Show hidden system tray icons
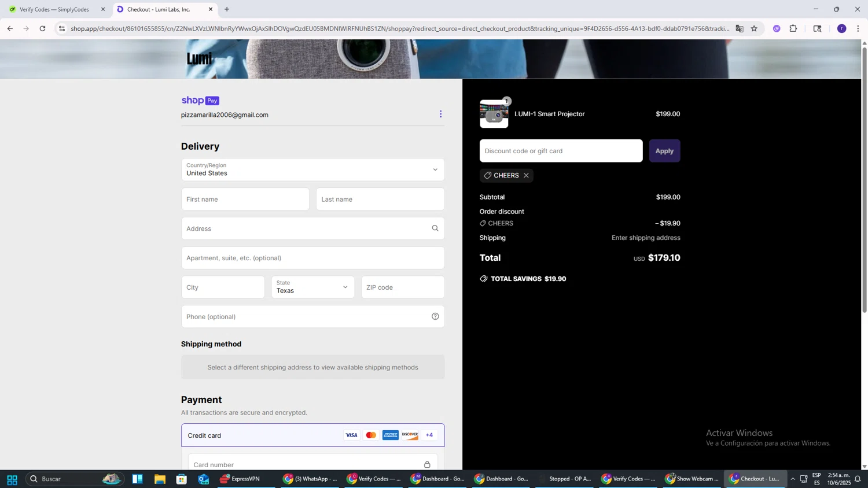 tap(793, 479)
